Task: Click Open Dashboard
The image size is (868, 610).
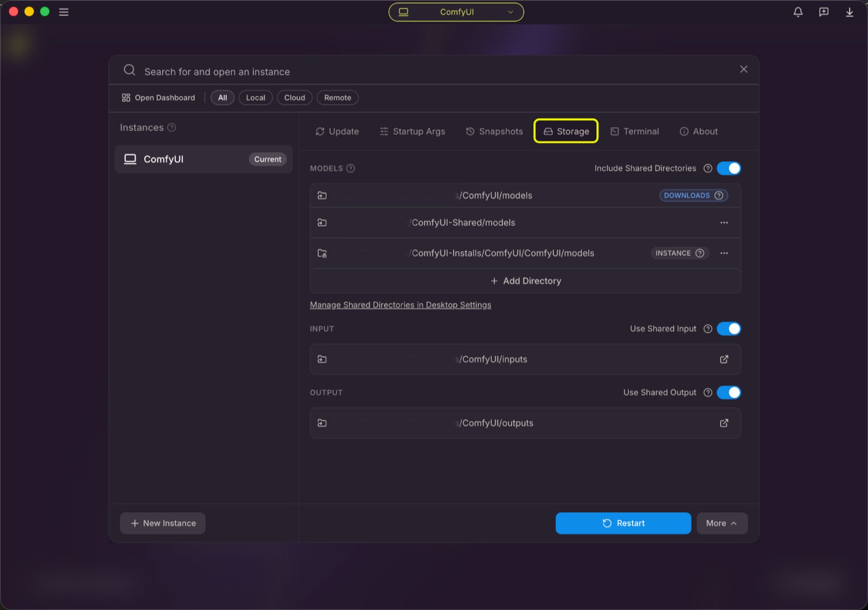Action: pyautogui.click(x=158, y=98)
